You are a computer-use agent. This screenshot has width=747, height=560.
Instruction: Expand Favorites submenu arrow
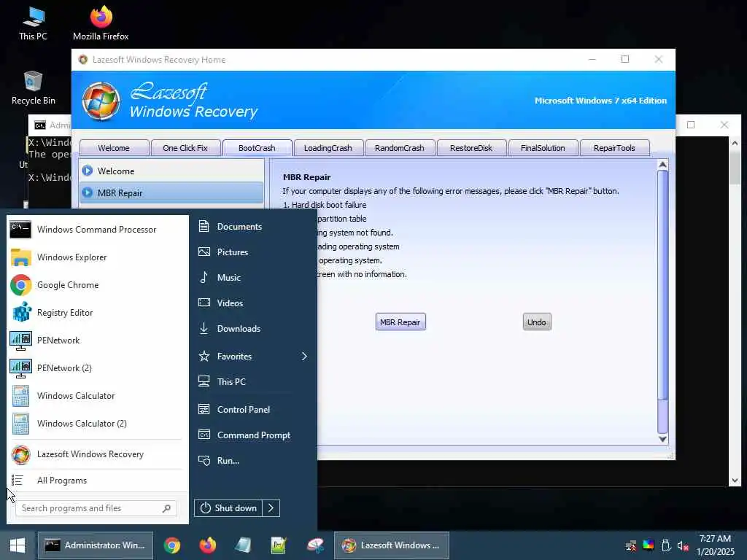point(304,356)
